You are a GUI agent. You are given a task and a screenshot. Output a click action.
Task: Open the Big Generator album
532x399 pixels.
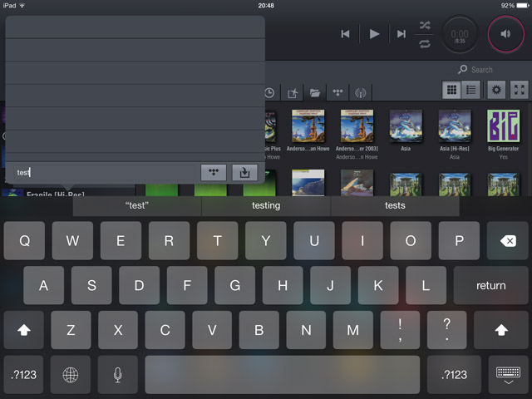tap(504, 126)
